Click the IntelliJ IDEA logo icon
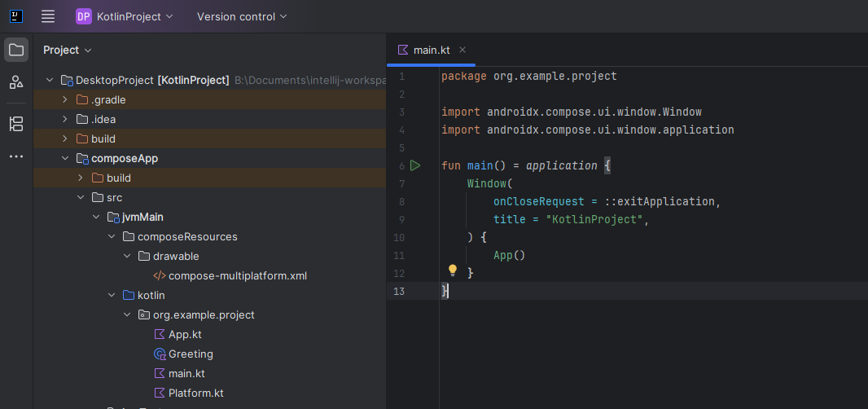 [16, 16]
